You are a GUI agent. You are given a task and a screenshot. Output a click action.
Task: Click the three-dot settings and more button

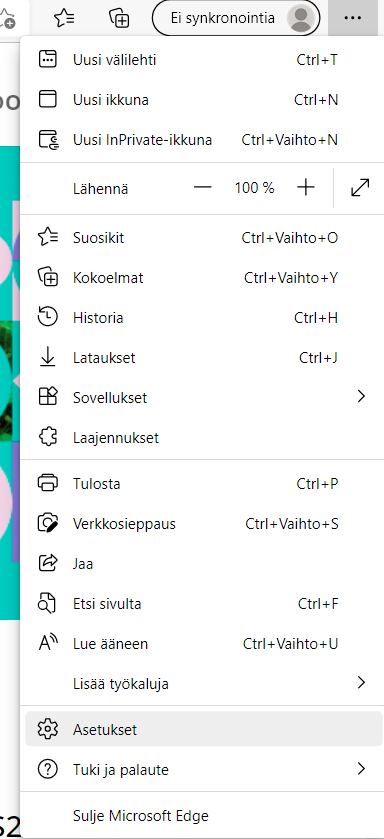click(x=353, y=18)
